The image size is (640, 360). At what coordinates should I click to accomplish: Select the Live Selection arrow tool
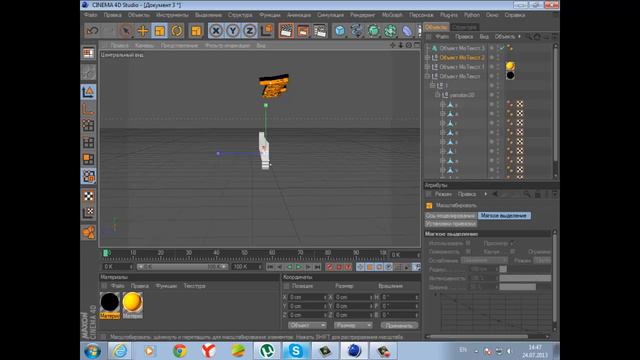click(x=126, y=31)
